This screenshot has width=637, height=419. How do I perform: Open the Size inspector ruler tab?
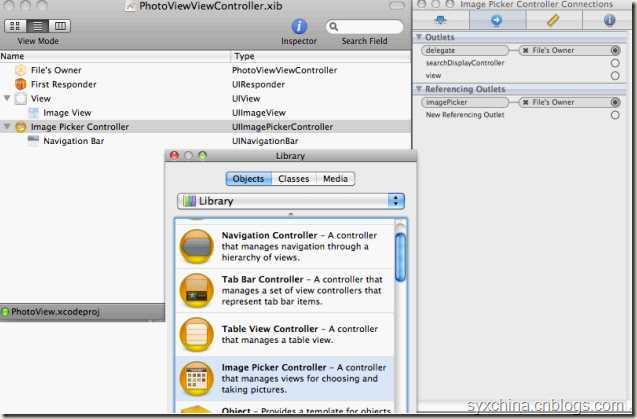(553, 20)
